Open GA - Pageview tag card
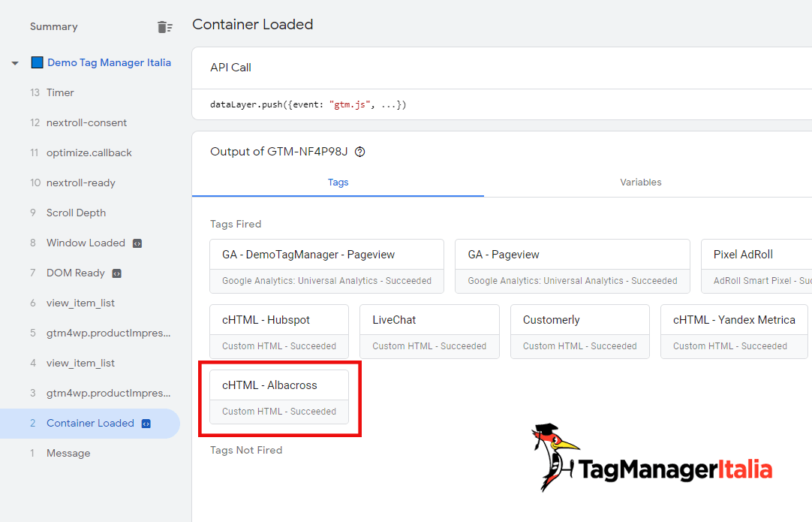The width and height of the screenshot is (812, 522). tap(573, 267)
